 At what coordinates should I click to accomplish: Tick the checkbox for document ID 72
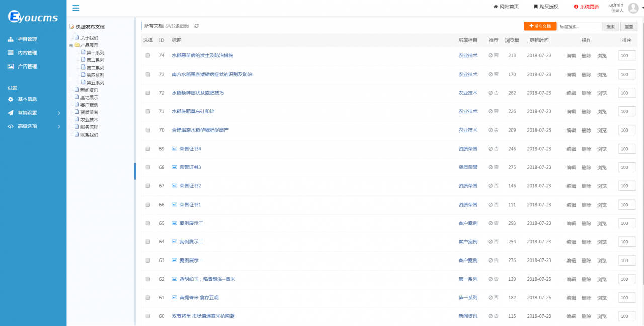pos(148,93)
